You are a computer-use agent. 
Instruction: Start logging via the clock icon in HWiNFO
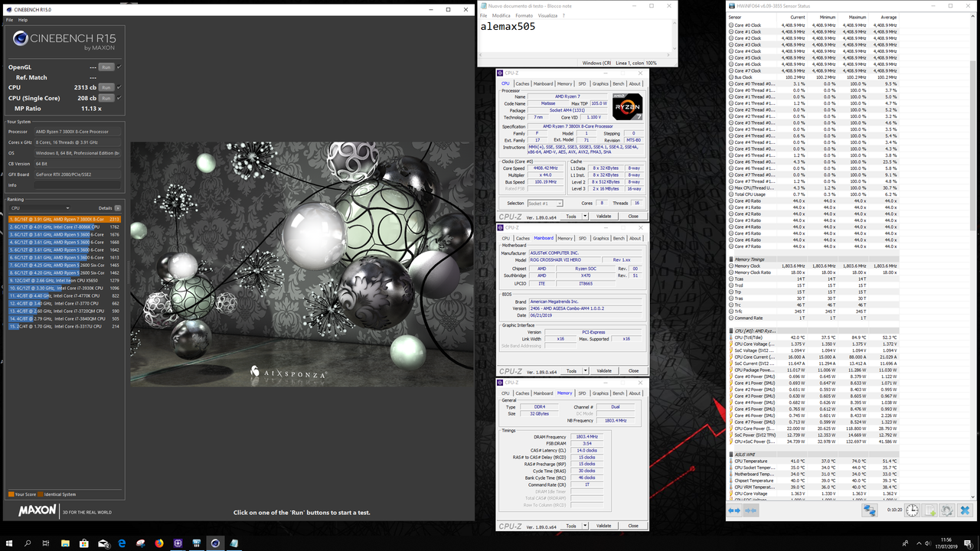coord(912,510)
